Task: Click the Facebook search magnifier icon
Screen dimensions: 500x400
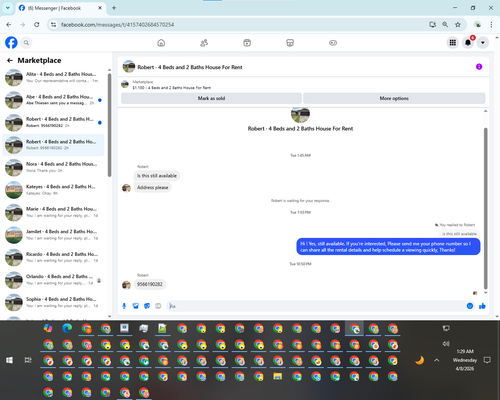Action: click(x=26, y=43)
